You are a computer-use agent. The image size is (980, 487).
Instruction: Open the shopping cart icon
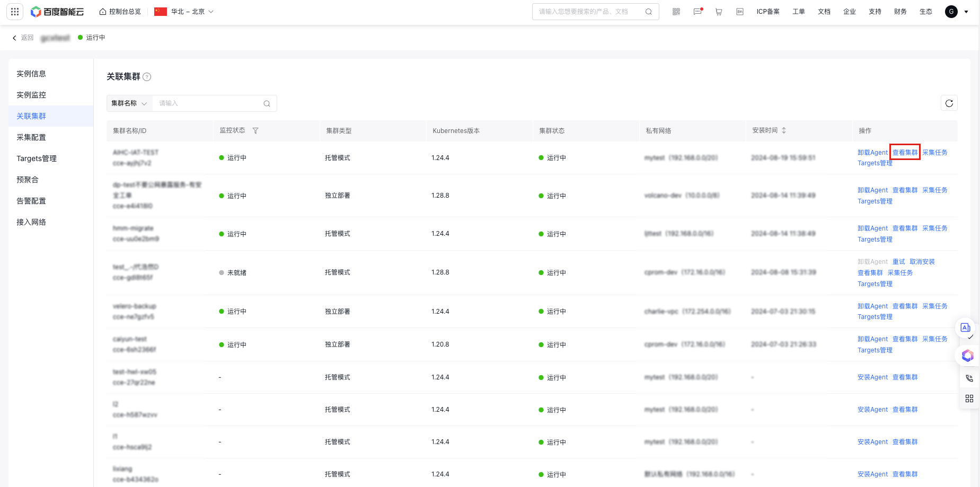(x=719, y=12)
